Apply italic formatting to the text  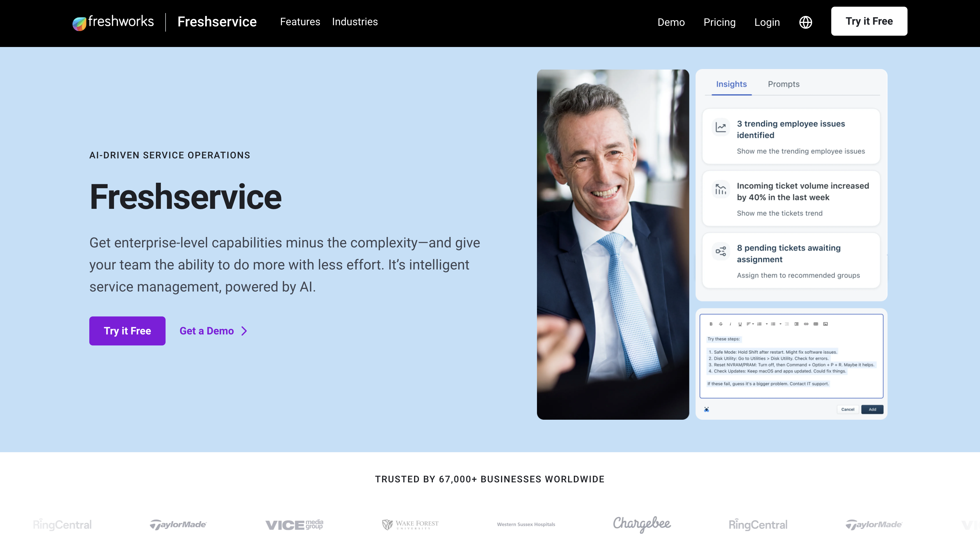[x=731, y=324]
